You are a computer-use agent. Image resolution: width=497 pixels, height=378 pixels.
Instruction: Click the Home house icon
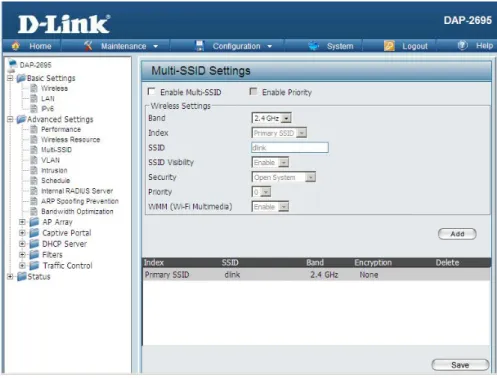[x=16, y=46]
